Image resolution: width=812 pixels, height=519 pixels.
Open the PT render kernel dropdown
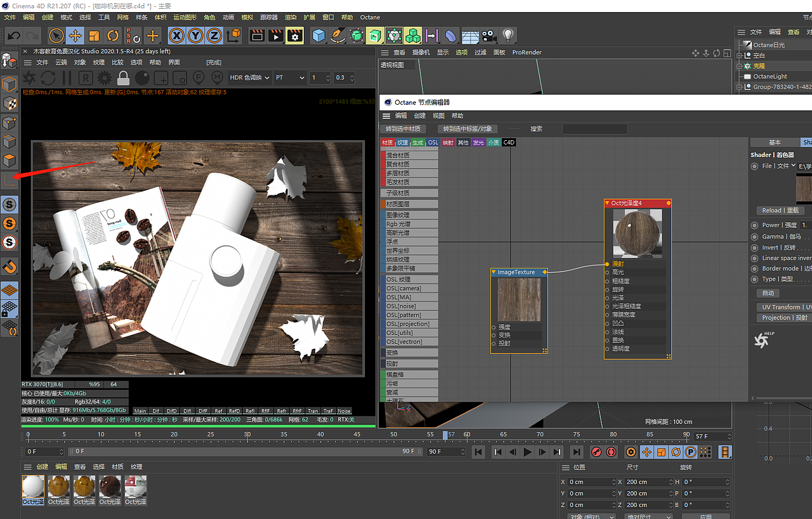click(289, 77)
